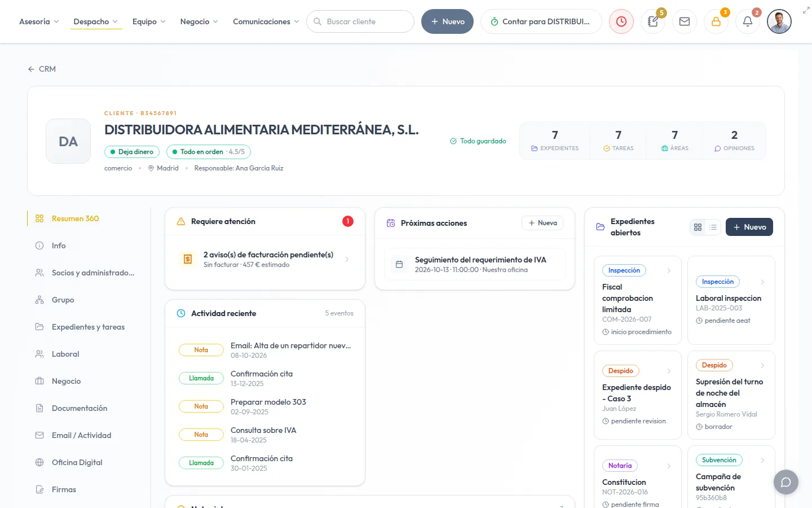Click the 7 Expedientes stat
This screenshot has height=508, width=812.
pyautogui.click(x=555, y=141)
